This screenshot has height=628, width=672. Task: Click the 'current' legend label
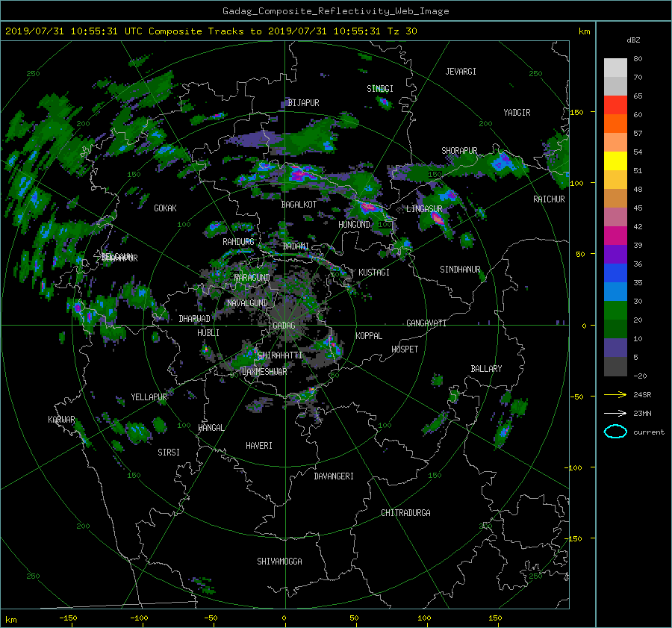coord(649,432)
